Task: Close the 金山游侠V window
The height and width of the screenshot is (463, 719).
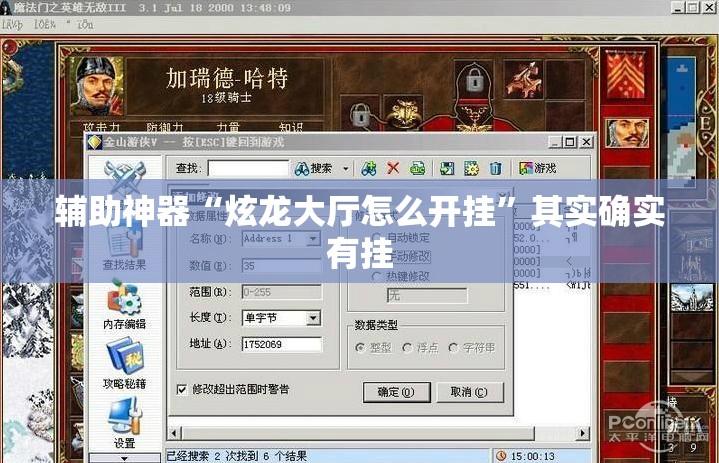Action: point(586,142)
